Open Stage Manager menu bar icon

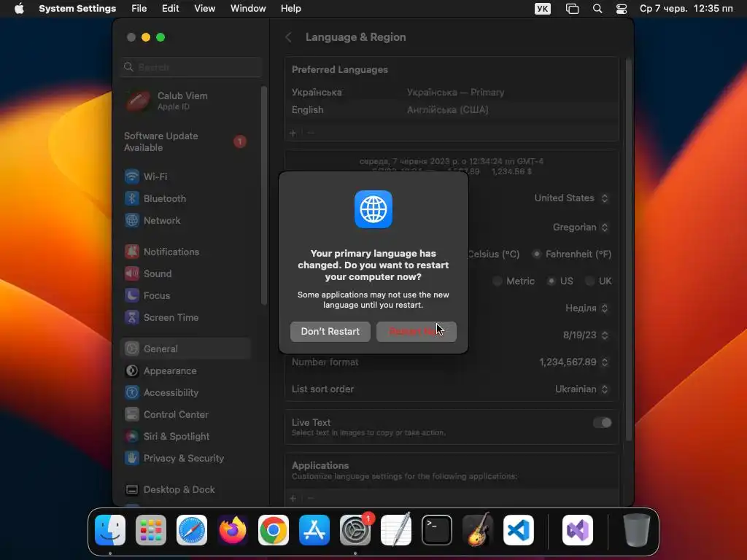tap(572, 9)
